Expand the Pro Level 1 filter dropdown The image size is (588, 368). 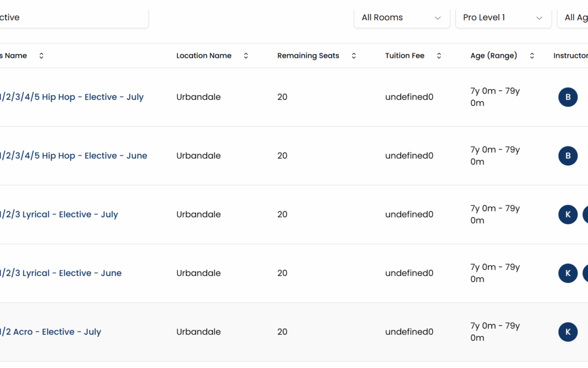point(503,17)
